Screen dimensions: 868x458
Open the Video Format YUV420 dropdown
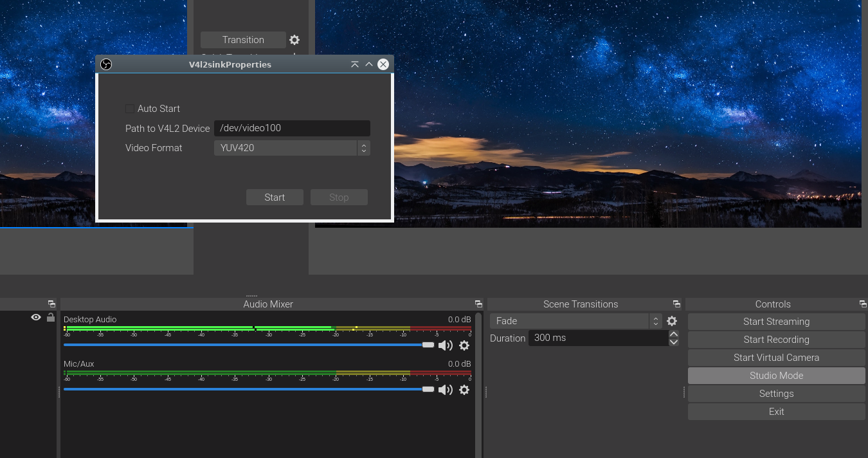click(x=292, y=148)
